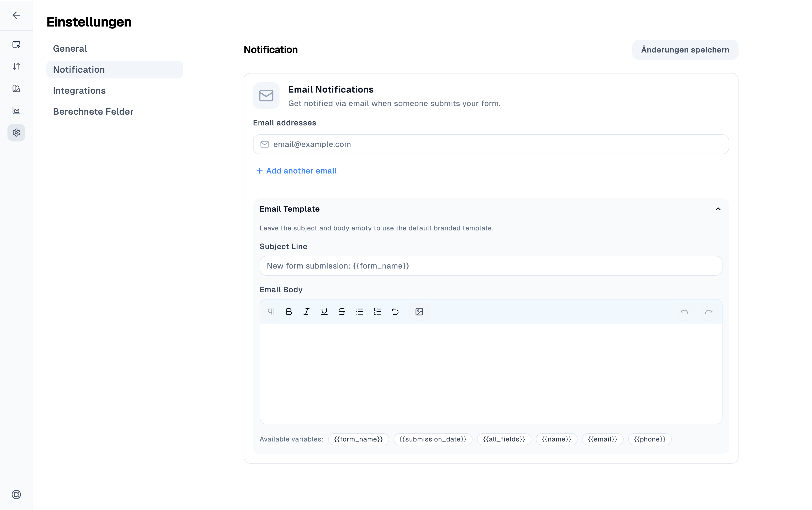Click the 'Get notified via email' description

coord(394,104)
